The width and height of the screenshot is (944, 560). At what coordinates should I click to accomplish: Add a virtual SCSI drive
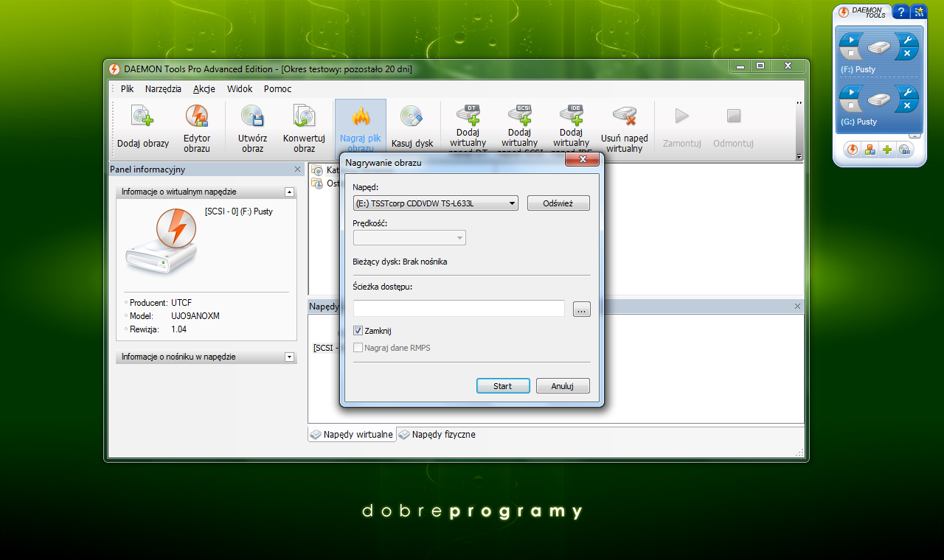coord(519,116)
